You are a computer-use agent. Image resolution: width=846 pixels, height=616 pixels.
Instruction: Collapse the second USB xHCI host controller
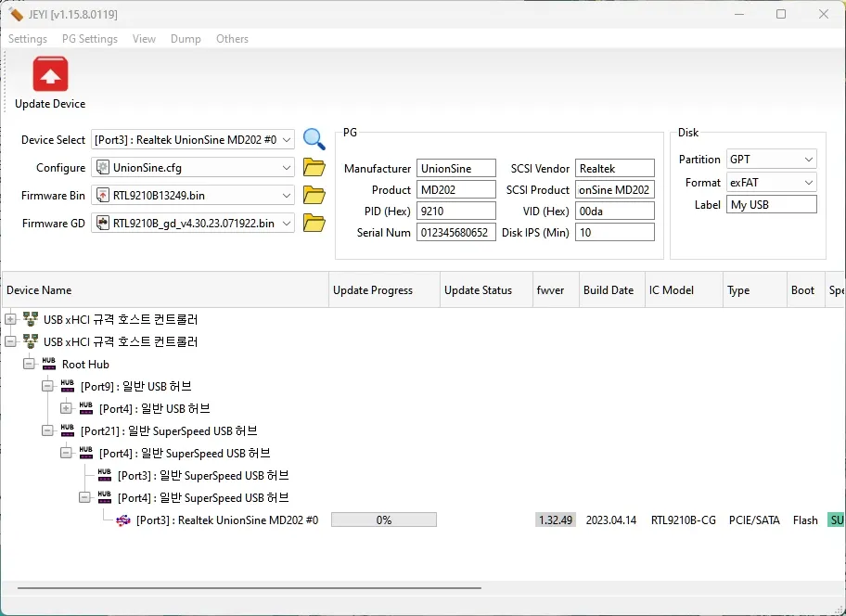(x=10, y=341)
